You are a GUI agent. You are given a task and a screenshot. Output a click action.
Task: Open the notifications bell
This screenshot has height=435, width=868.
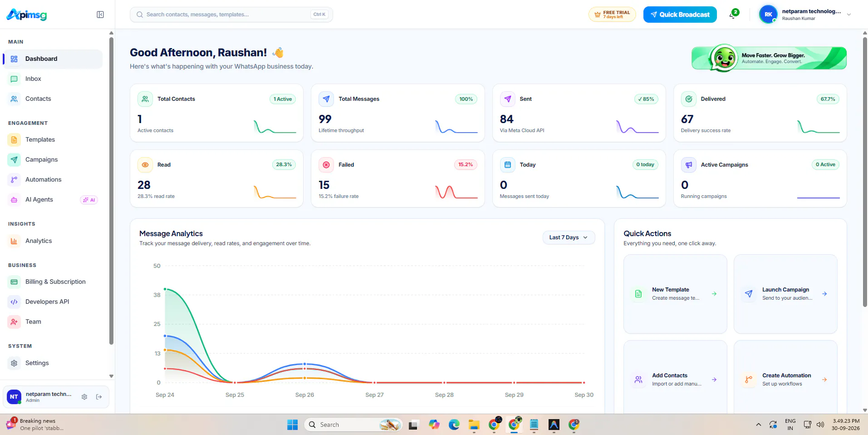click(x=733, y=15)
